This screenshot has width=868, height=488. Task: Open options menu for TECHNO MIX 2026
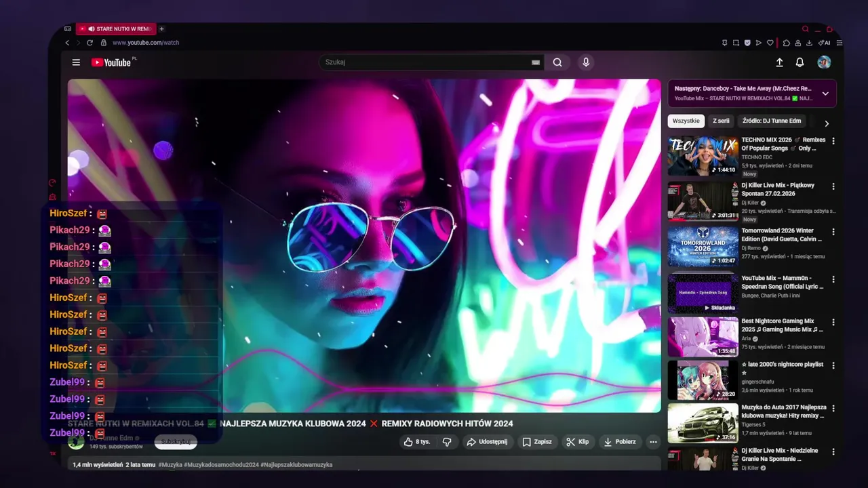(x=833, y=141)
